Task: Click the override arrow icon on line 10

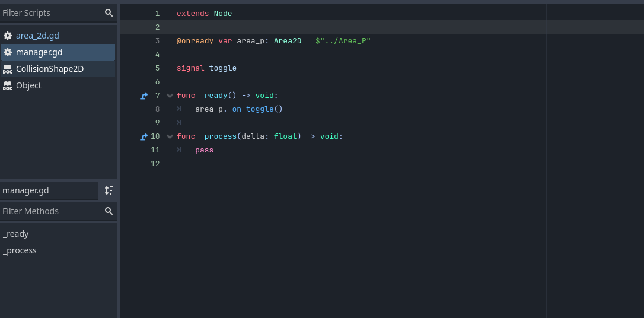Action: click(x=144, y=137)
